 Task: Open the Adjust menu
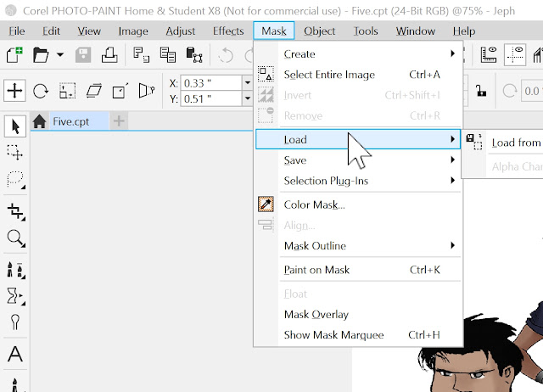[180, 31]
